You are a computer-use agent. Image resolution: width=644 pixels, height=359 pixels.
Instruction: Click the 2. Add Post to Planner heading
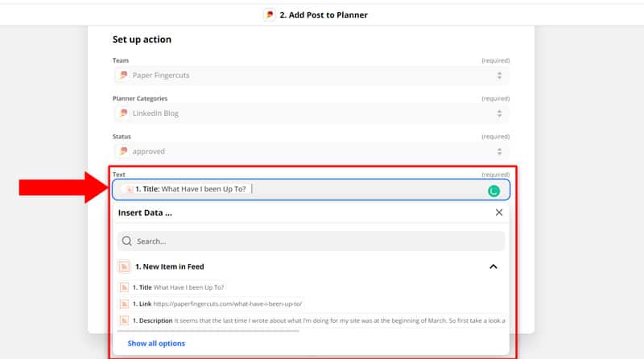pos(324,14)
